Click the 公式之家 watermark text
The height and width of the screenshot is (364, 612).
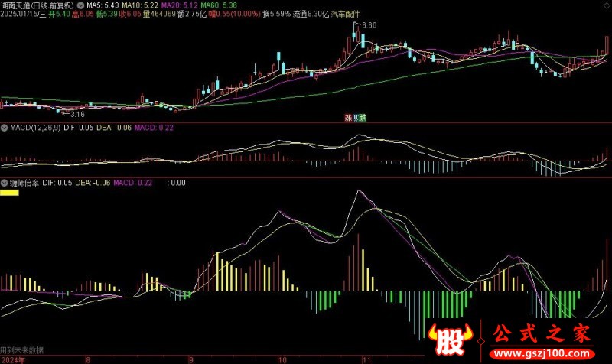point(542,334)
